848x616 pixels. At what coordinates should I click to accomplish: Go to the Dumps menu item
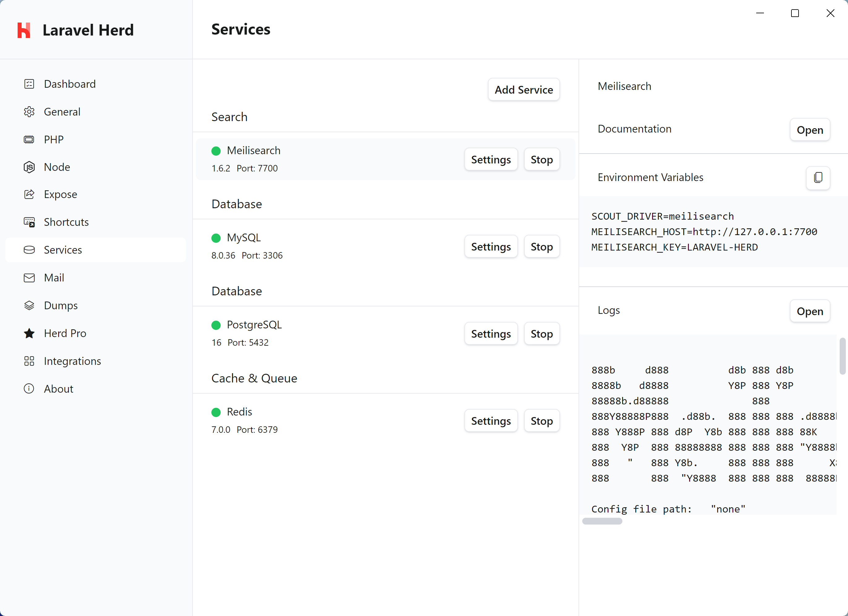point(61,306)
